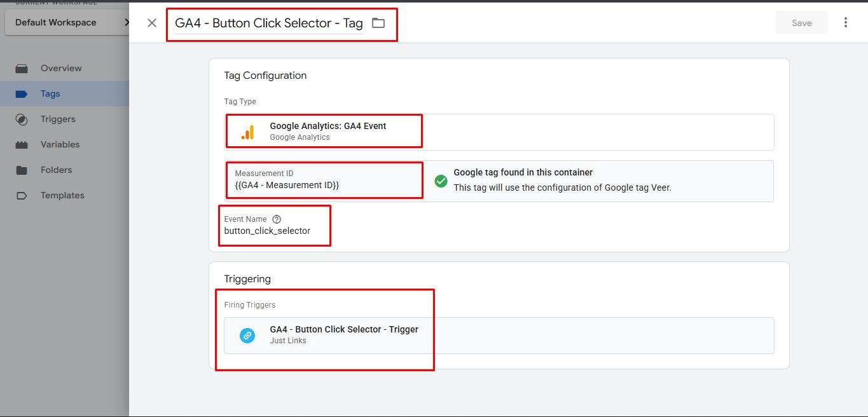Click the Google tag found in this container text

pos(523,172)
